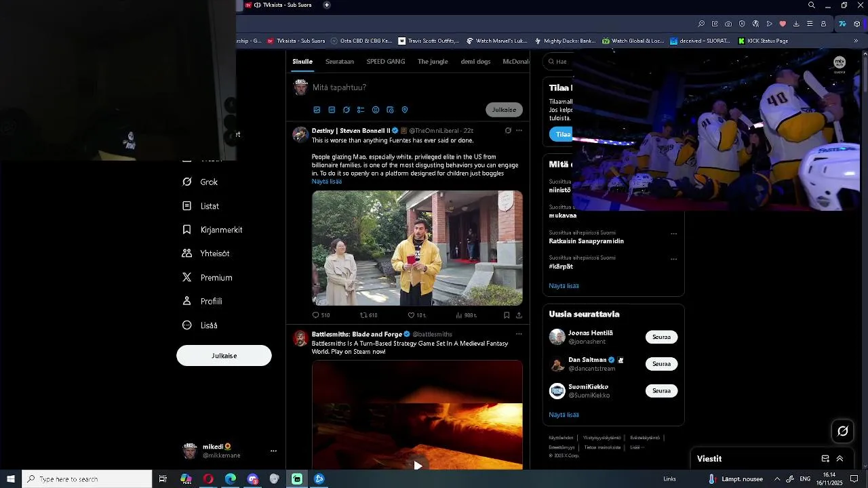The width and height of the screenshot is (868, 488).
Task: Open more options on Destiny tweet
Action: 519,131
